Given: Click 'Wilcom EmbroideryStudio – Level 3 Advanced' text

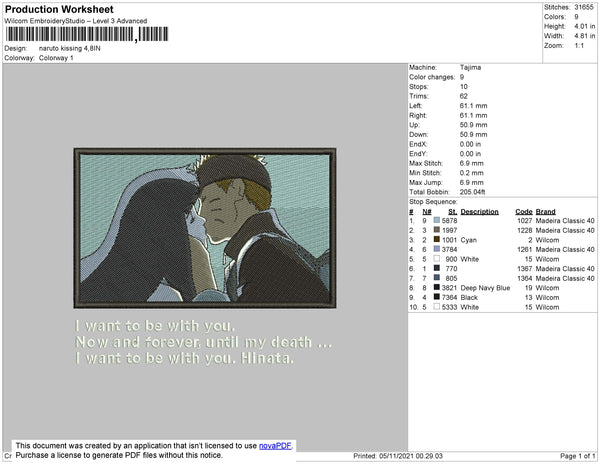Looking at the screenshot, I should [x=76, y=21].
